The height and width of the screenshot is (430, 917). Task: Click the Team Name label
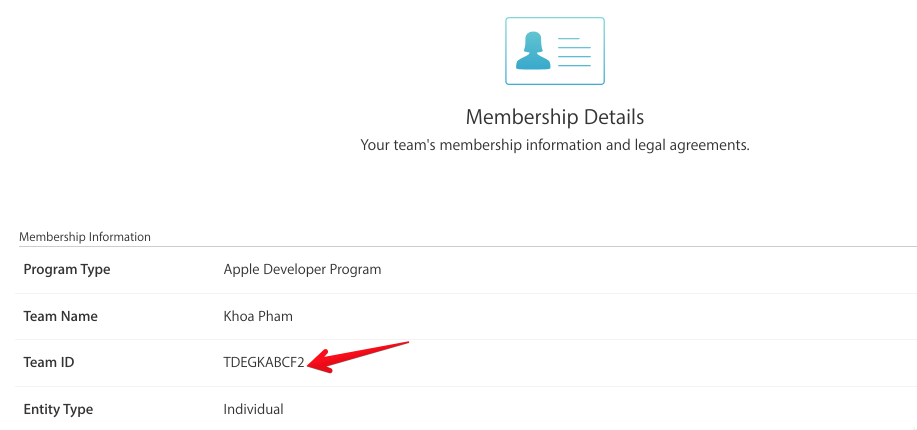click(60, 317)
